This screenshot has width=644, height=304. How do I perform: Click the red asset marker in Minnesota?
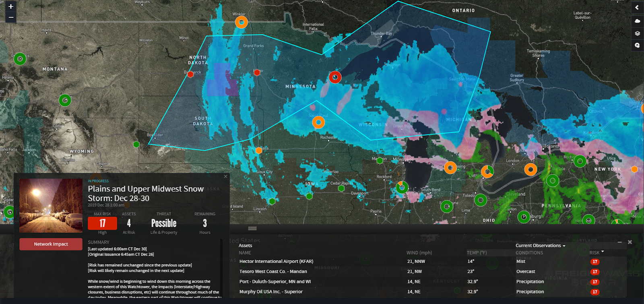coord(335,77)
